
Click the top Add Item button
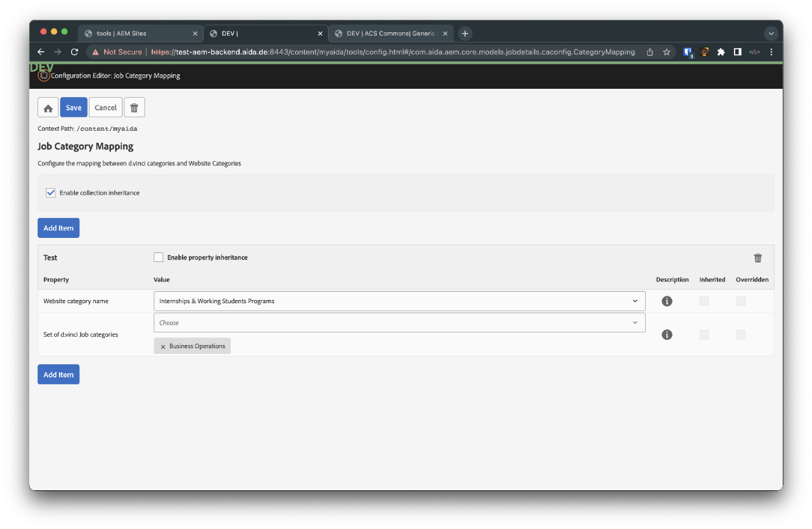tap(58, 228)
